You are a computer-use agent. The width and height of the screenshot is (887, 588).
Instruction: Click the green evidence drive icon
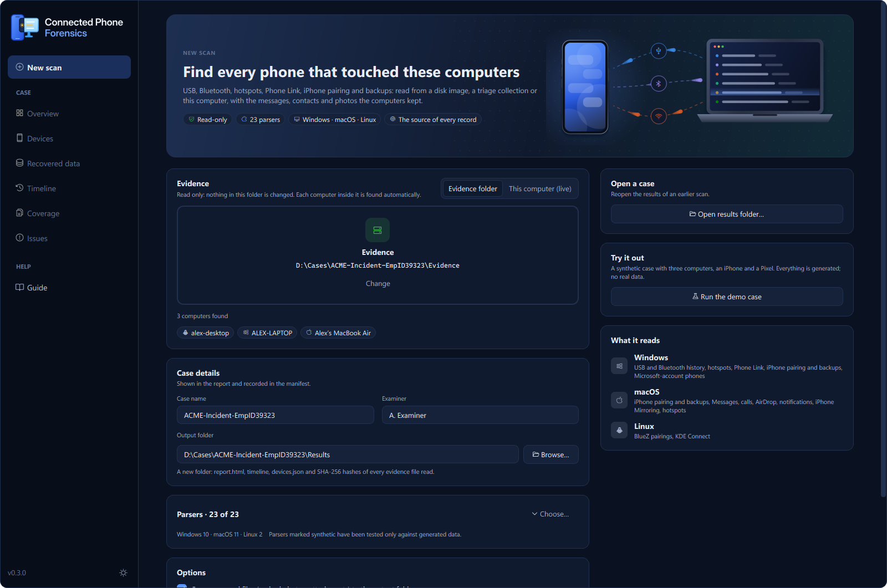pos(378,230)
